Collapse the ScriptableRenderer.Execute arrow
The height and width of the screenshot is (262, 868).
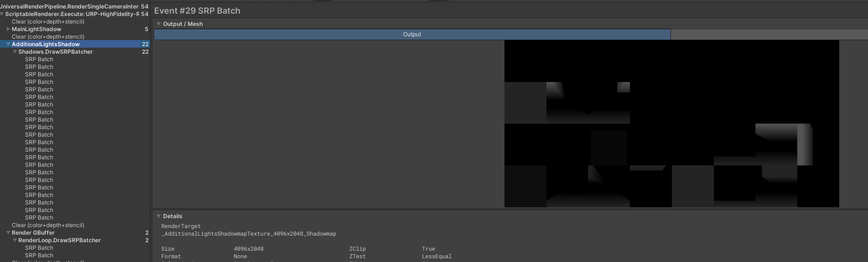coord(2,14)
